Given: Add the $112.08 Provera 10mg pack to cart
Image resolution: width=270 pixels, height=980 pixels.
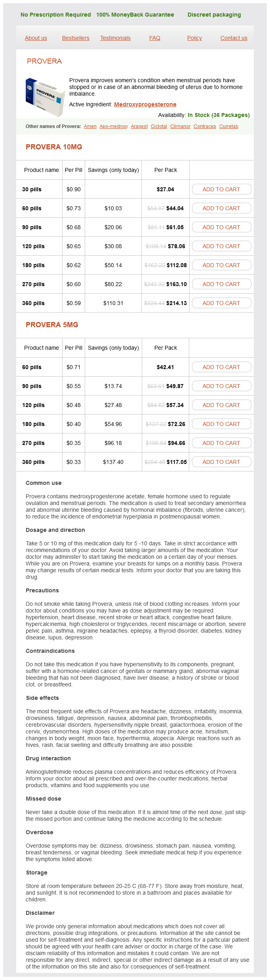Looking at the screenshot, I should click(221, 265).
